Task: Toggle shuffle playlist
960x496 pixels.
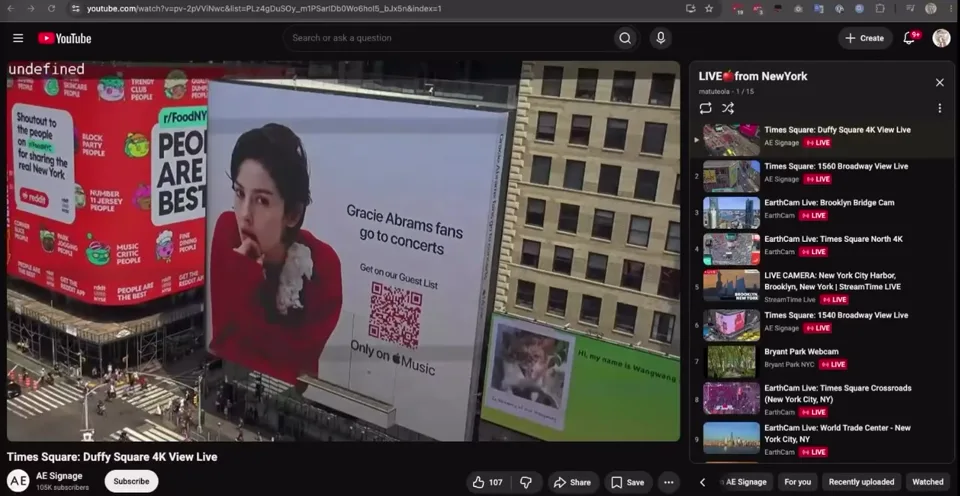Action: 727,108
